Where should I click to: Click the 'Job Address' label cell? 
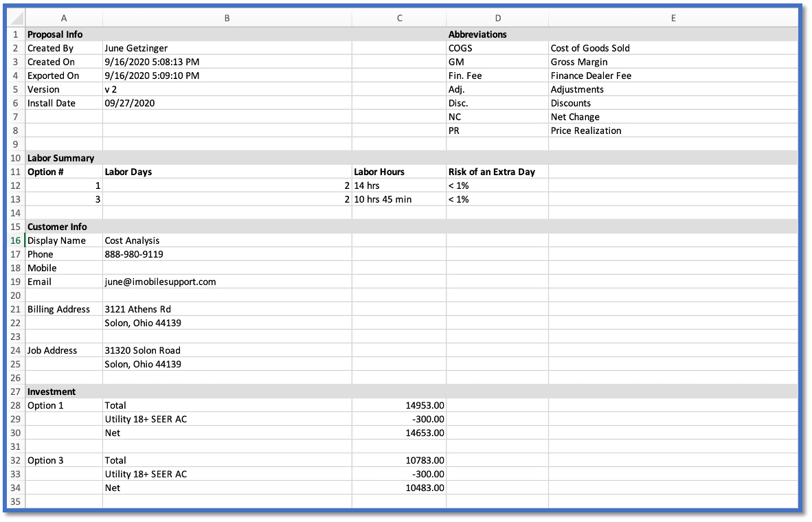coord(64,350)
